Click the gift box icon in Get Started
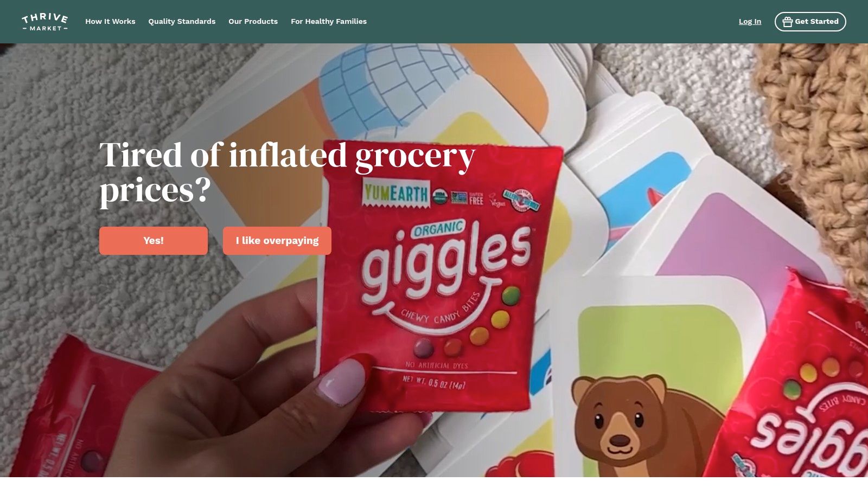 coord(787,22)
